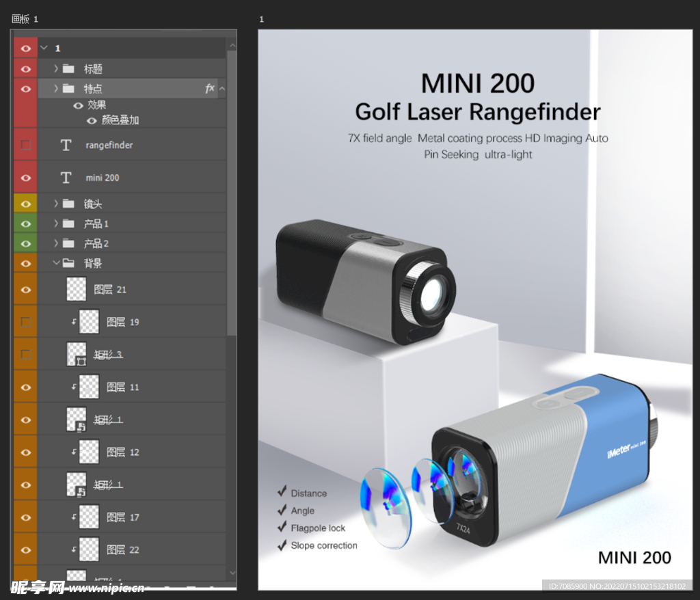700x600 pixels.
Task: Show the hidden rangefinder text layer
Action: point(26,145)
